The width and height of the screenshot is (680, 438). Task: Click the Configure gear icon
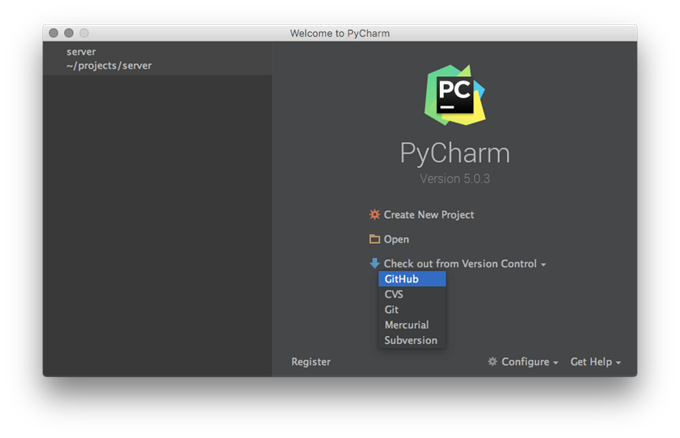(492, 361)
